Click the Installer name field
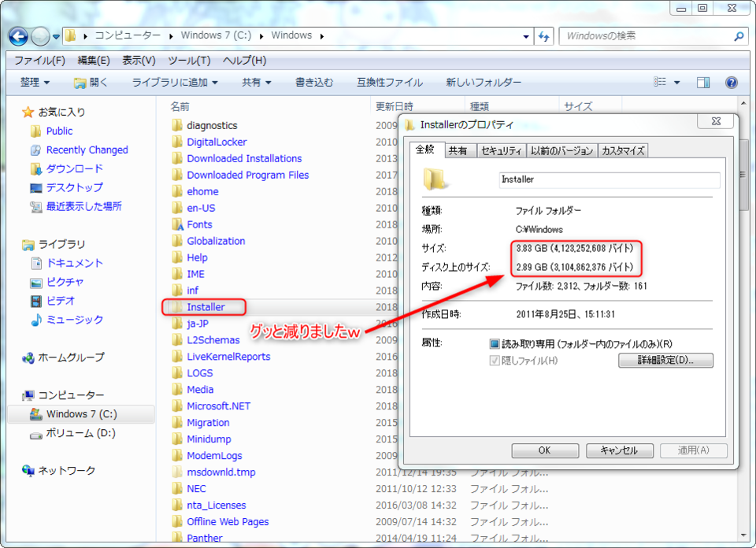Image resolution: width=756 pixels, height=548 pixels. click(x=610, y=180)
